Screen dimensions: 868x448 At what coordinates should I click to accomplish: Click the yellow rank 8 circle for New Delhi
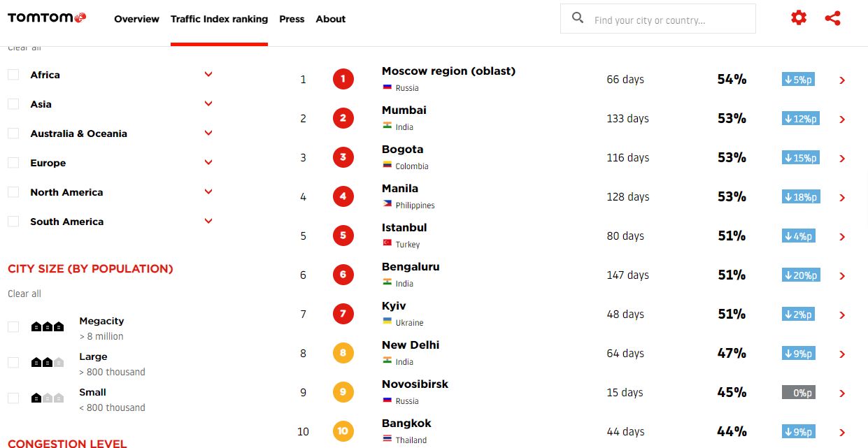(x=343, y=353)
